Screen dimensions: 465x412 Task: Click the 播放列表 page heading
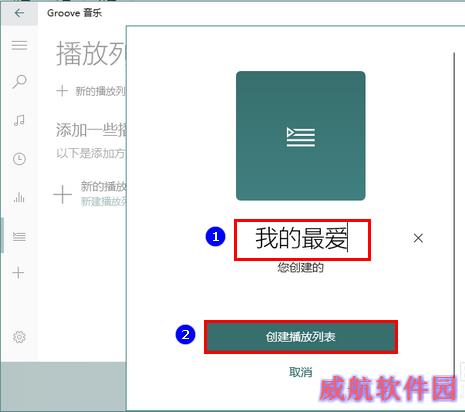[x=91, y=53]
